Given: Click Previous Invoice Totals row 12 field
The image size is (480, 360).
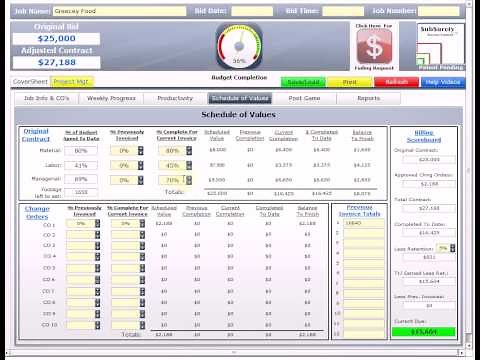Looking at the screenshot, I should (364, 334).
